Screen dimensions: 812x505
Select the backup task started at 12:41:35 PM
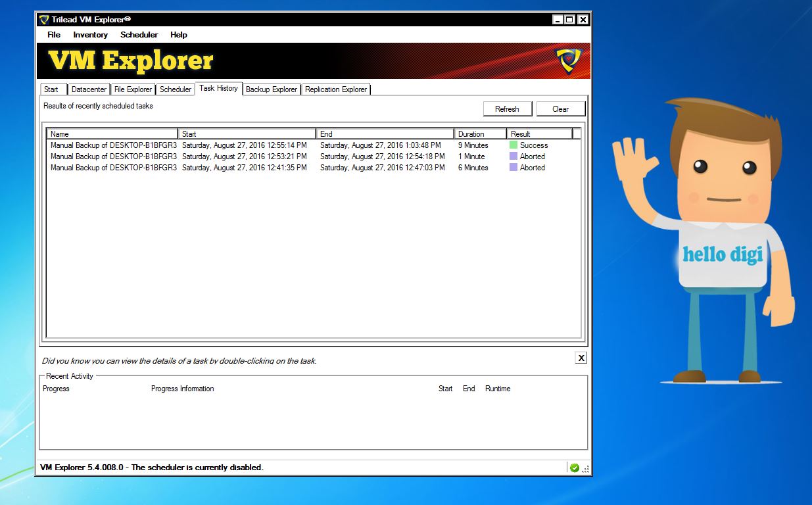(314, 168)
